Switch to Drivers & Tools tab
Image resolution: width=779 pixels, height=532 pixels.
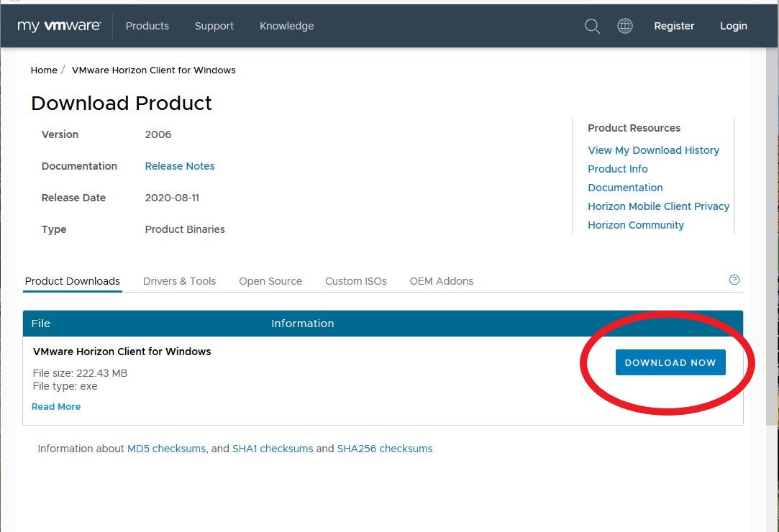[179, 281]
